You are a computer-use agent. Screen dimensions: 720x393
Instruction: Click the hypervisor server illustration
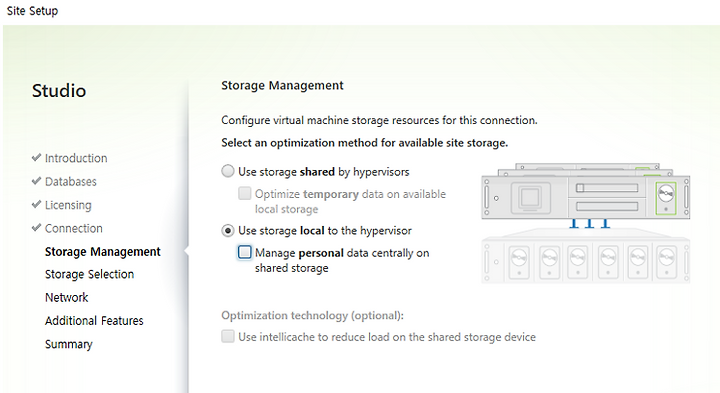[585, 191]
